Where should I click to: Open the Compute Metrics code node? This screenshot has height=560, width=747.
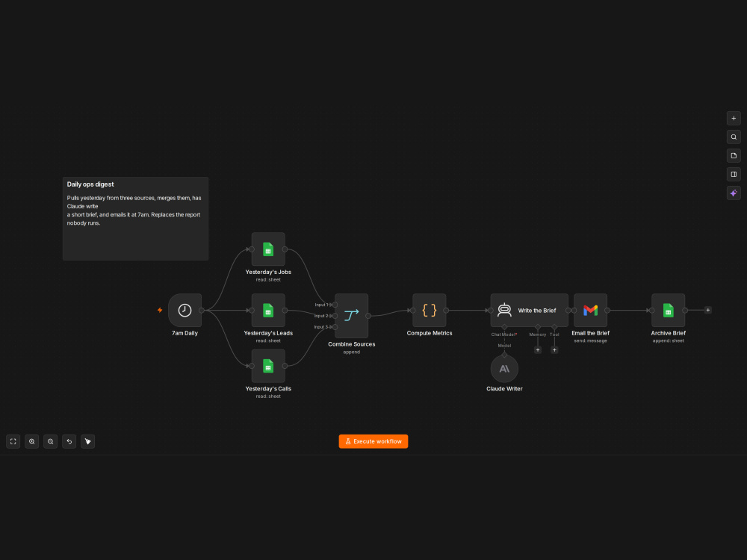pos(430,310)
